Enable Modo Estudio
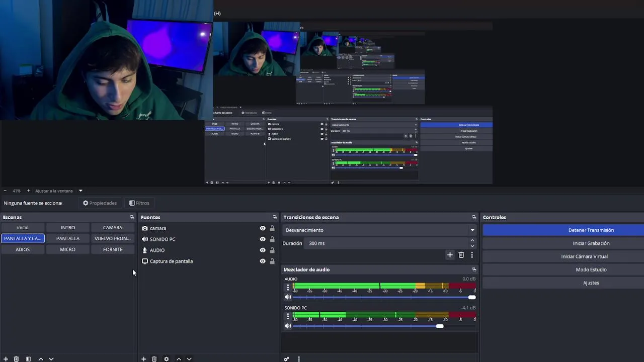 tap(563, 269)
